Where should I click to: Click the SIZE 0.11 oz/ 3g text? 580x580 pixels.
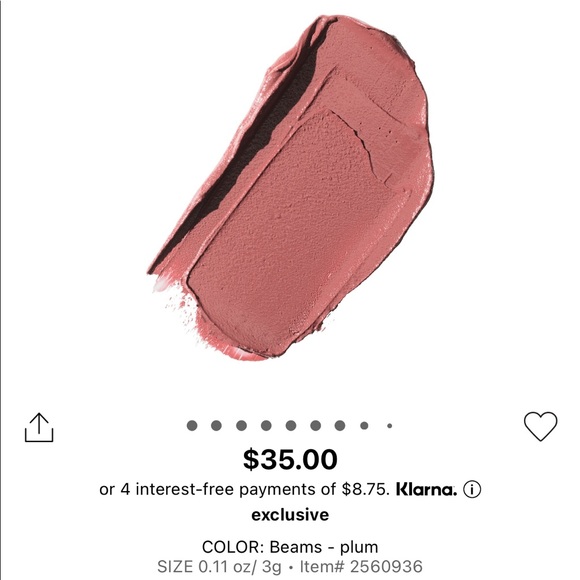click(219, 567)
